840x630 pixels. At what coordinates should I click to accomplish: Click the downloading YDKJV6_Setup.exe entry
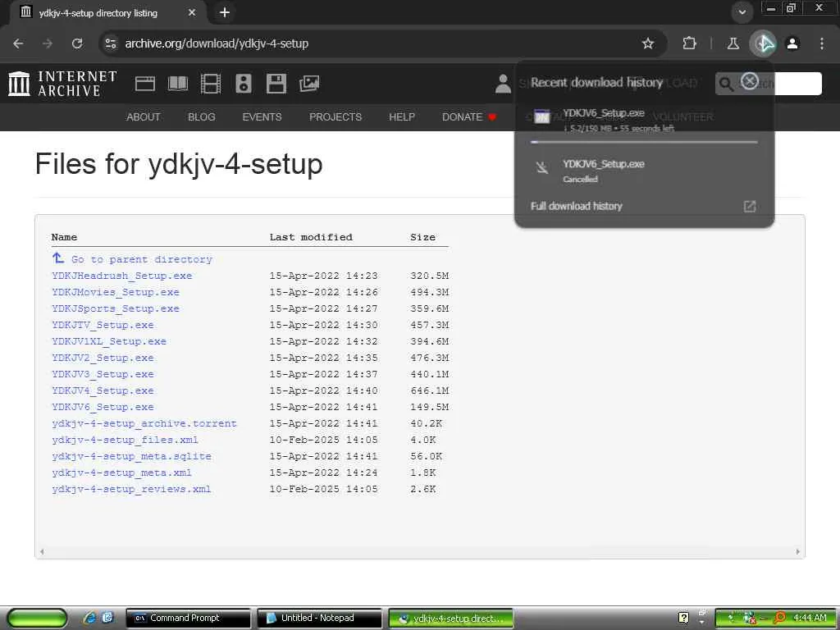(645, 120)
